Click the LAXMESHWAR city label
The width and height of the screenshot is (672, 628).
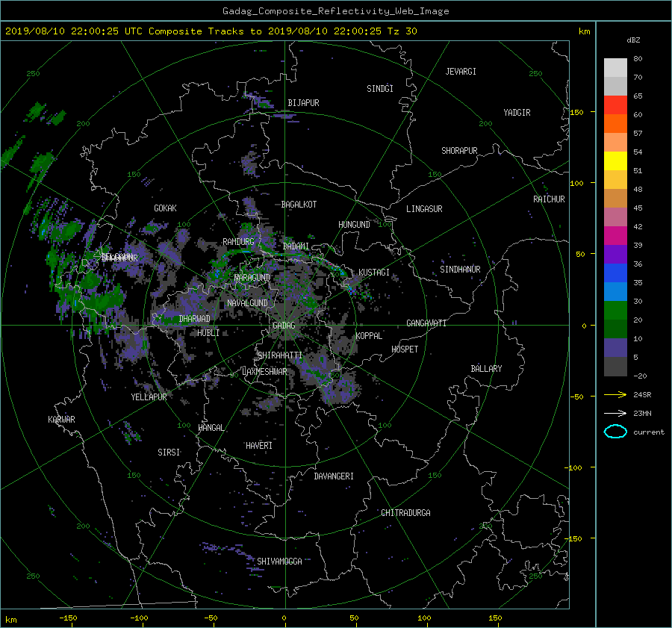[x=264, y=372]
